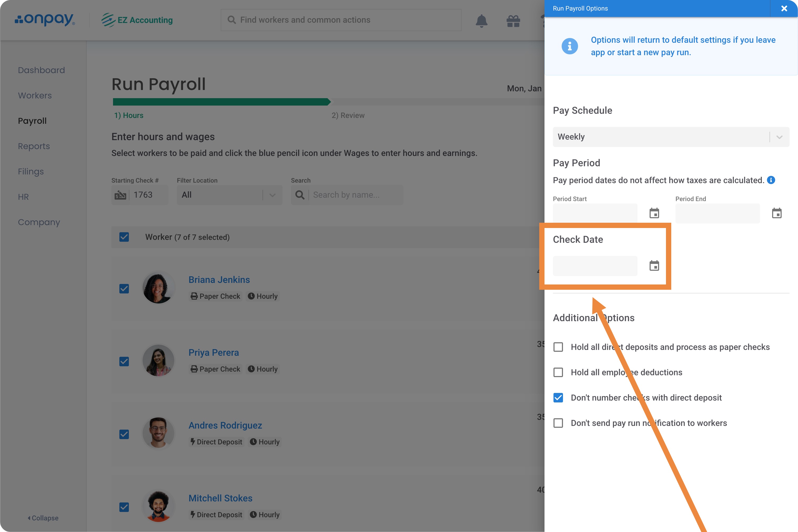Open Period End calendar picker

coord(776,213)
